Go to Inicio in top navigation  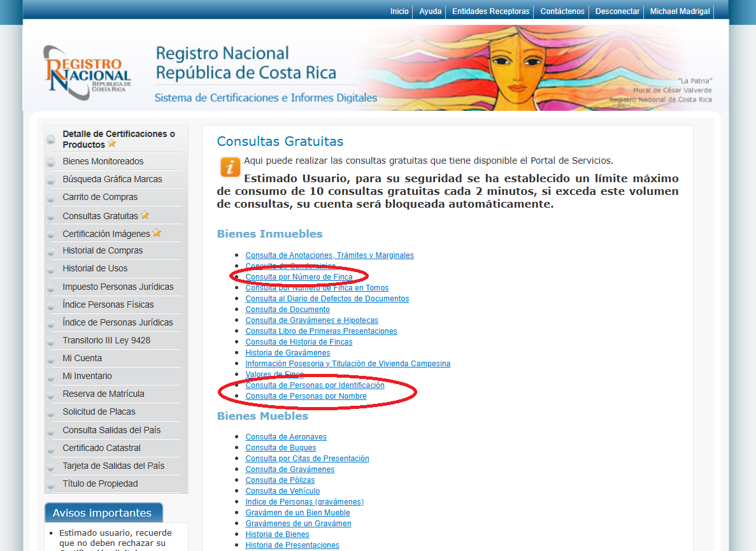399,11
